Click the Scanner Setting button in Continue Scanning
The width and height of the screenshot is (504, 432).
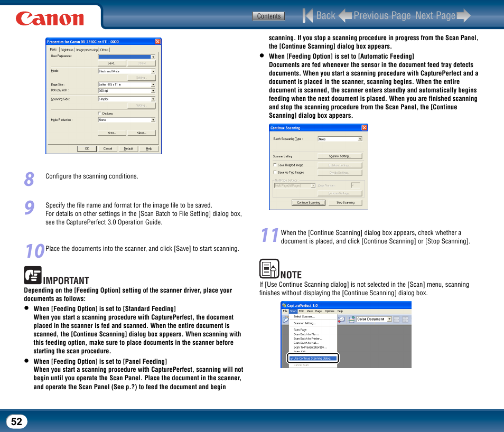click(x=340, y=156)
